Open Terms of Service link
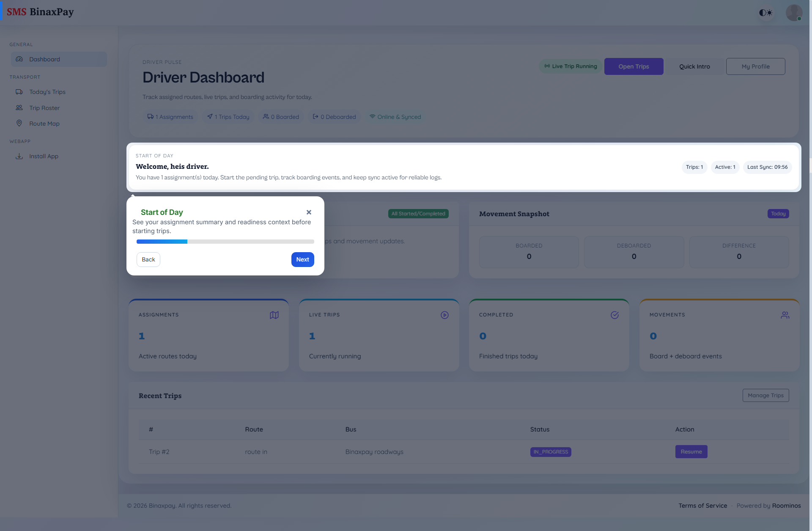This screenshot has width=812, height=531. pos(702,506)
